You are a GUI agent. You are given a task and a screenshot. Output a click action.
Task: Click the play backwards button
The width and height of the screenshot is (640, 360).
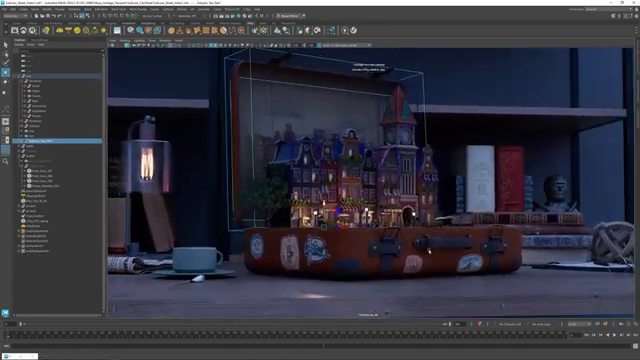(607, 335)
